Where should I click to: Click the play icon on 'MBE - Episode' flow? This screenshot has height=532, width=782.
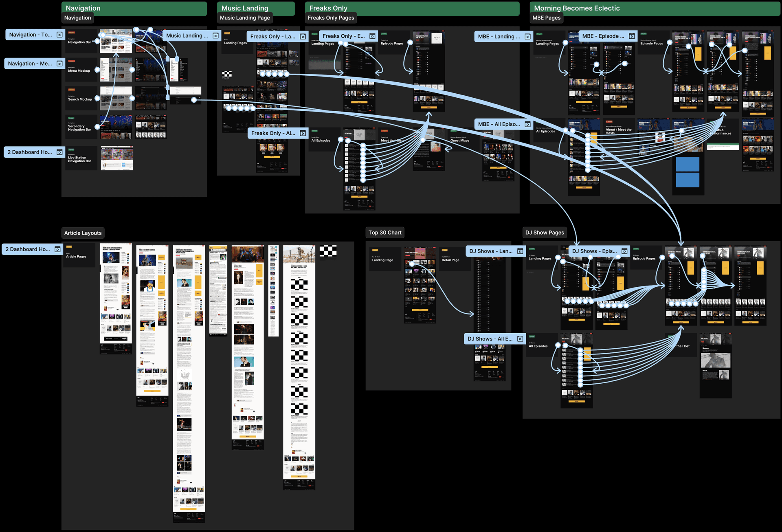[x=631, y=36]
